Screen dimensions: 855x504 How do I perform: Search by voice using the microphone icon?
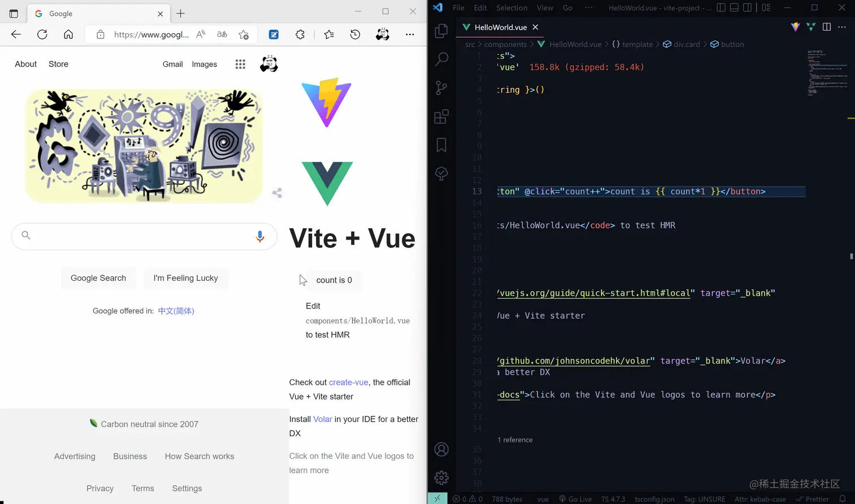(260, 236)
